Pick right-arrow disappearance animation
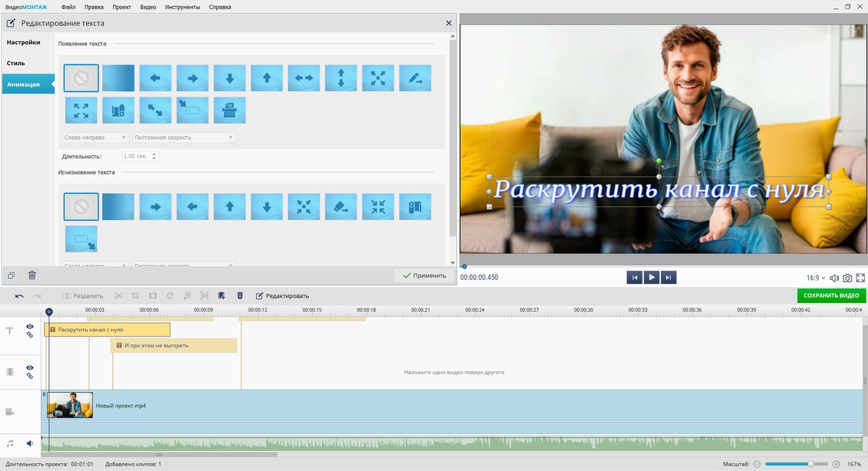The image size is (868, 471). [x=156, y=206]
